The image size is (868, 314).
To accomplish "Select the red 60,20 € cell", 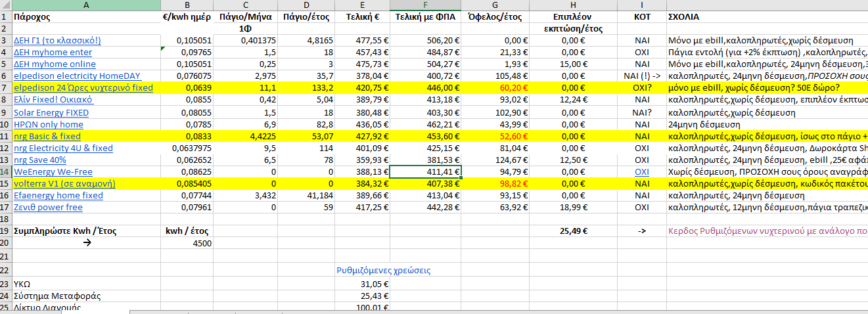I will click(495, 88).
